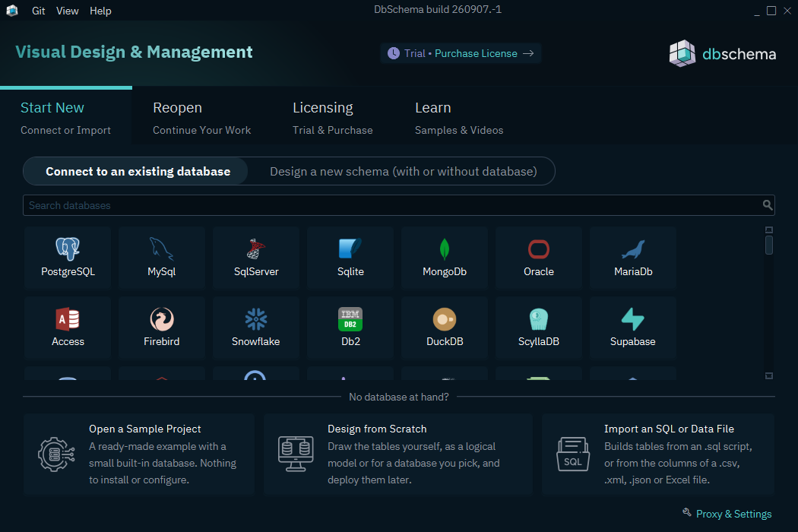Click the trial clock icon
Viewport: 798px width, 532px height.
pyautogui.click(x=394, y=53)
